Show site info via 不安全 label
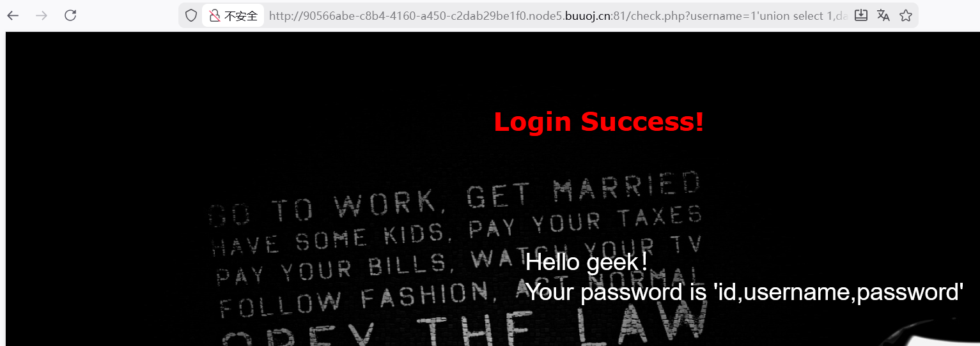 241,16
